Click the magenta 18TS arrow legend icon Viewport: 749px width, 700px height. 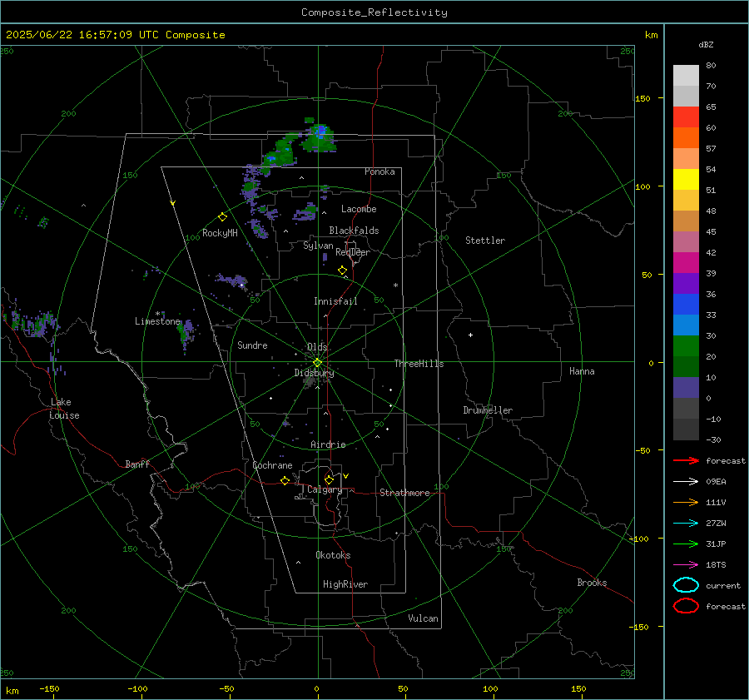(686, 565)
